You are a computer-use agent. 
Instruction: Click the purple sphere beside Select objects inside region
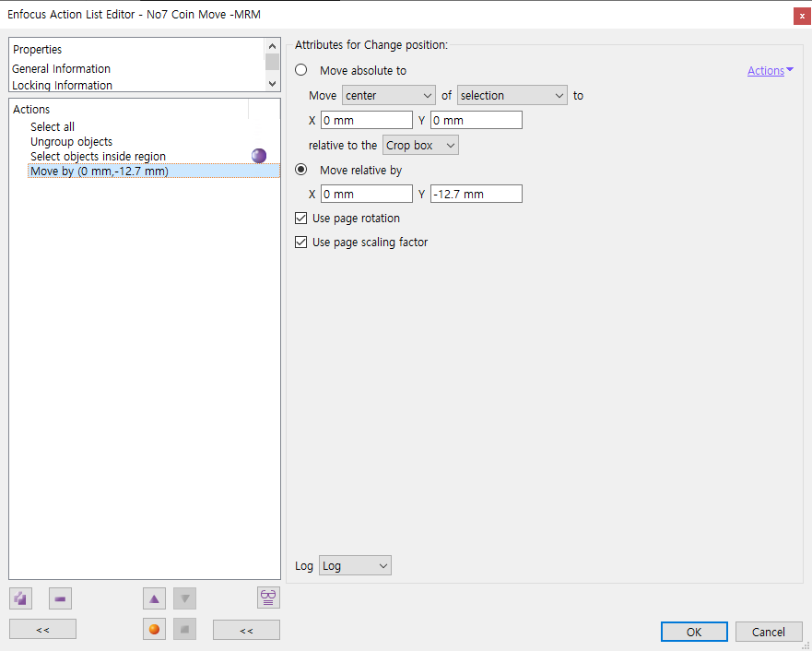pyautogui.click(x=259, y=156)
